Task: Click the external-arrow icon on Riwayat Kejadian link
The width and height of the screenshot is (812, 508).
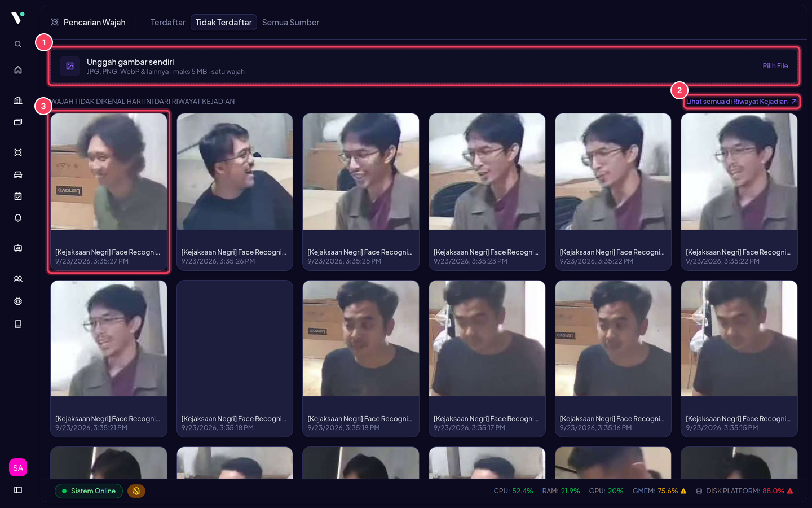Action: coord(794,102)
